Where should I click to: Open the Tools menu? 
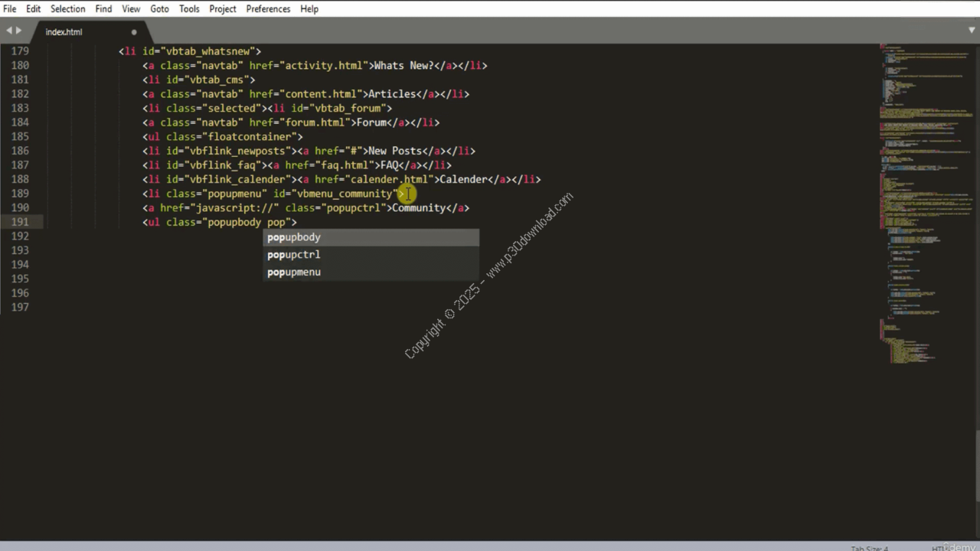click(x=189, y=9)
